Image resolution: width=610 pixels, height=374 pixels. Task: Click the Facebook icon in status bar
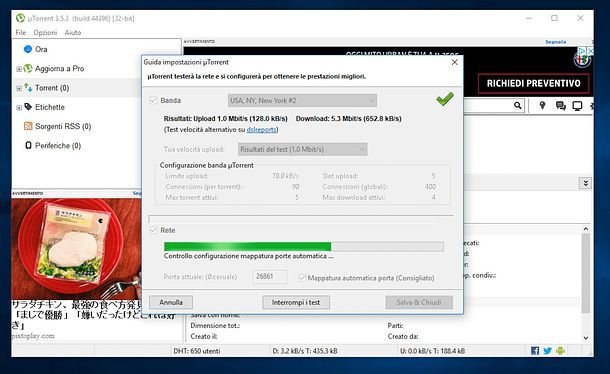click(x=535, y=351)
